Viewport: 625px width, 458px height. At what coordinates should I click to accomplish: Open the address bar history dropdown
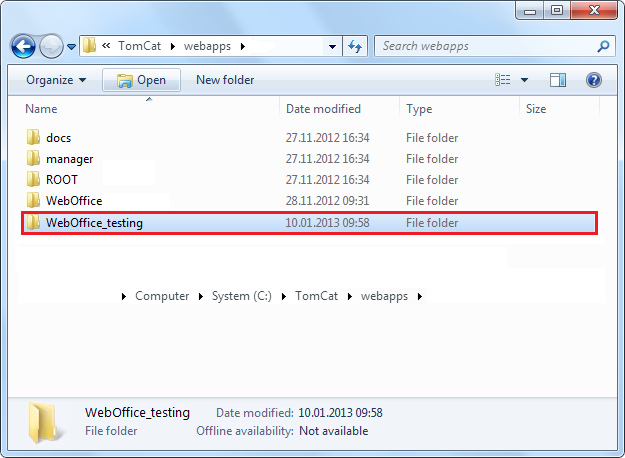(332, 47)
